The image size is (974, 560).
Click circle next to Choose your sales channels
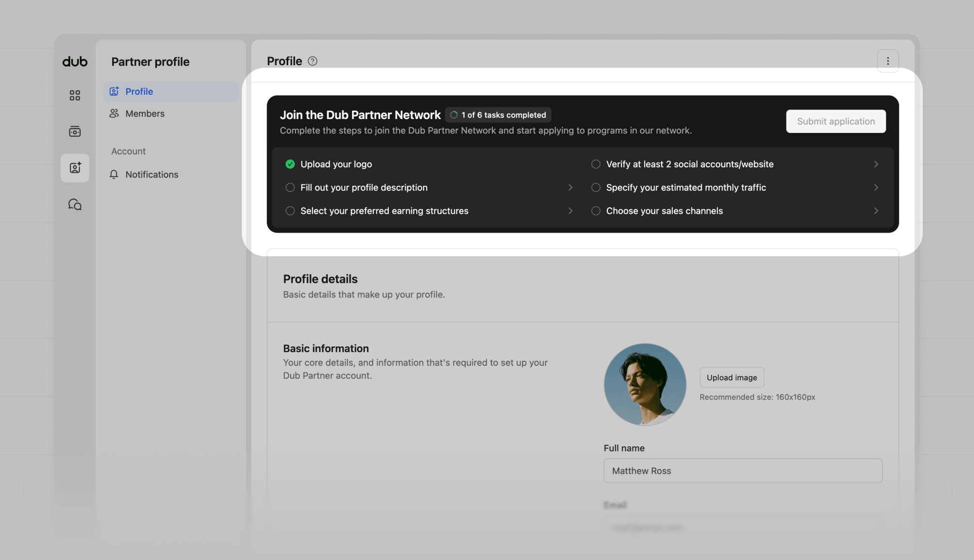pyautogui.click(x=596, y=211)
